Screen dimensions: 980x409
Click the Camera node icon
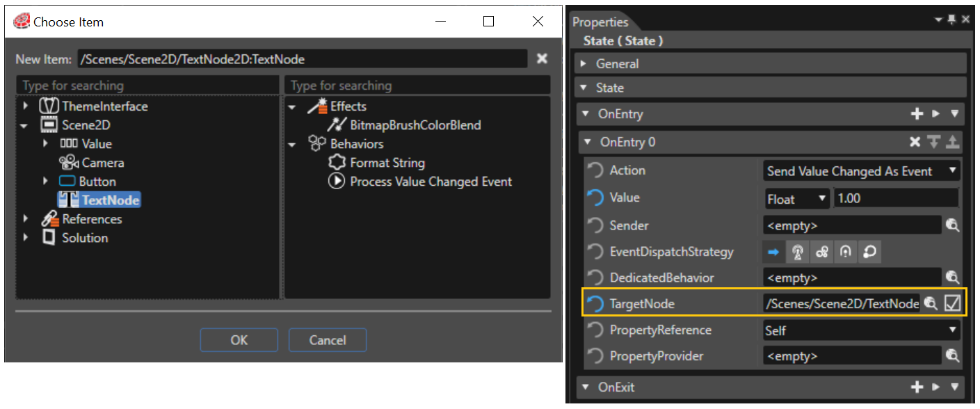pos(69,163)
